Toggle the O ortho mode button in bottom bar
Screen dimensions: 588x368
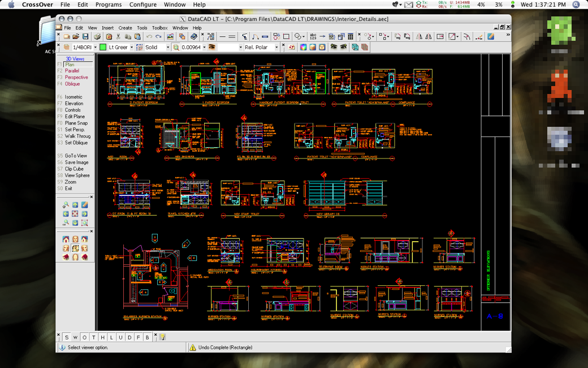point(85,337)
